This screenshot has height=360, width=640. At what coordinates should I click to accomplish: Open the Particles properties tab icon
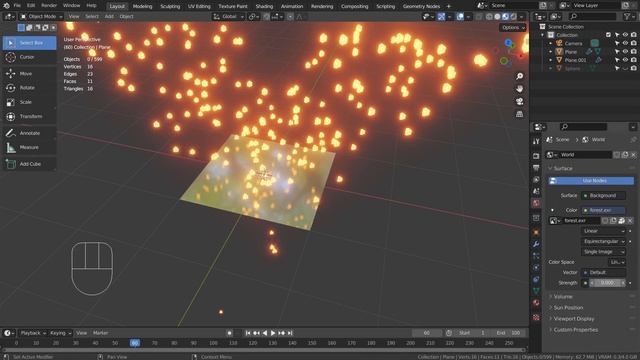pyautogui.click(x=536, y=256)
